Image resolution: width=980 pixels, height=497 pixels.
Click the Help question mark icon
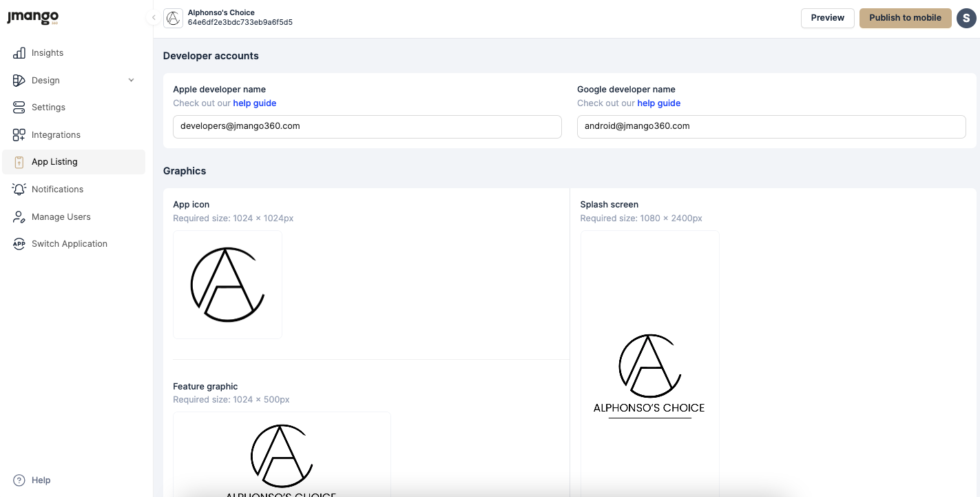[19, 480]
